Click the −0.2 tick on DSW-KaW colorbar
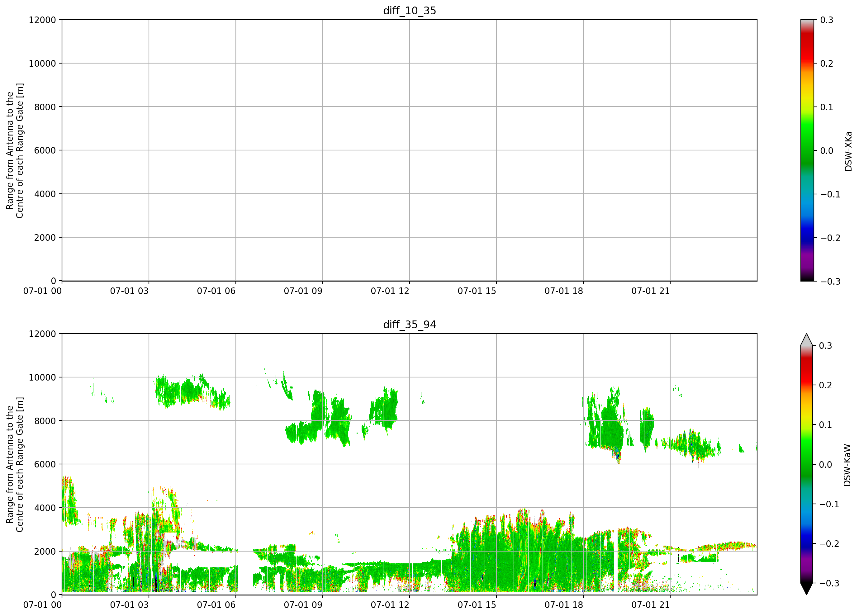Image resolution: width=859 pixels, height=616 pixels. point(829,543)
